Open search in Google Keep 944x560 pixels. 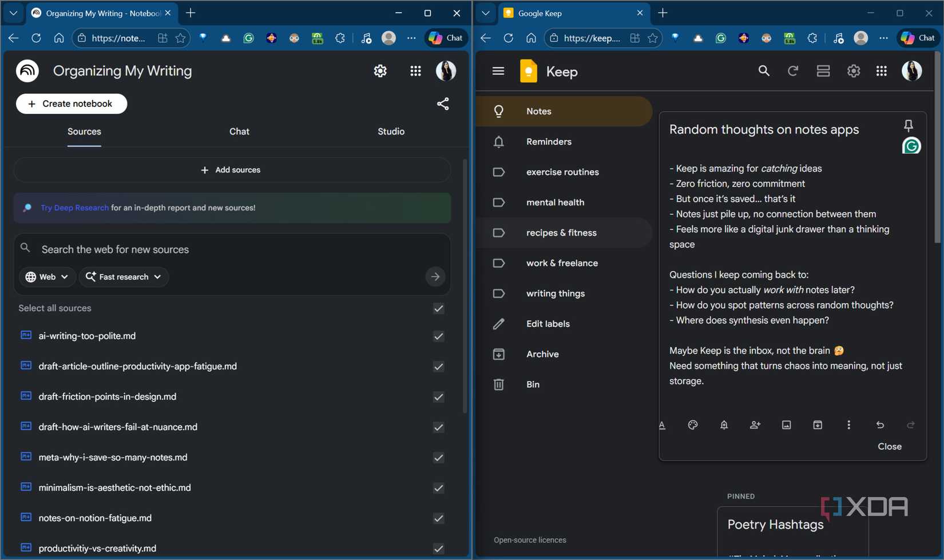click(x=764, y=71)
